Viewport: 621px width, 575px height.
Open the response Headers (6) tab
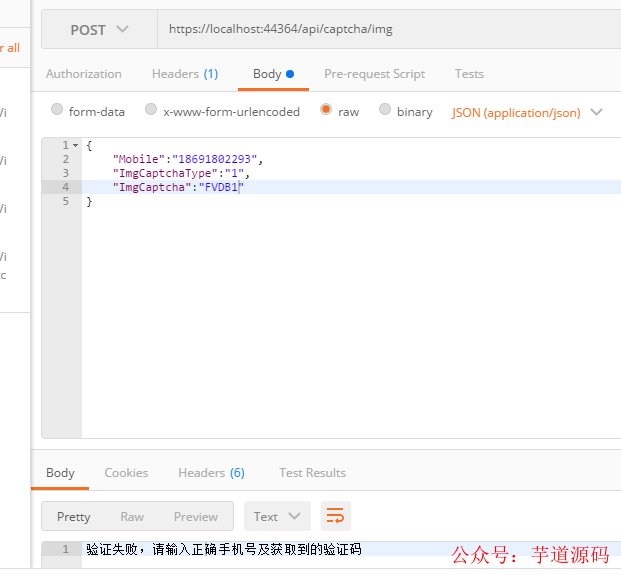coord(211,473)
